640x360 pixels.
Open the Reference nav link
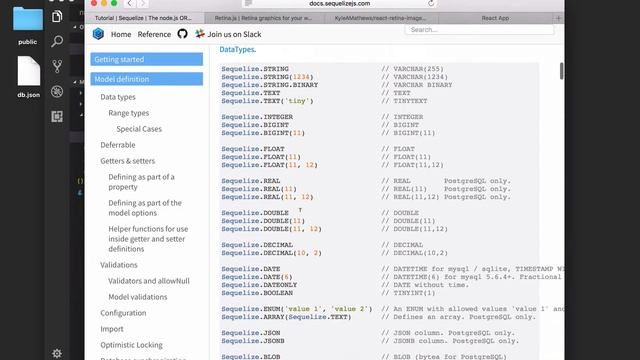pos(154,34)
